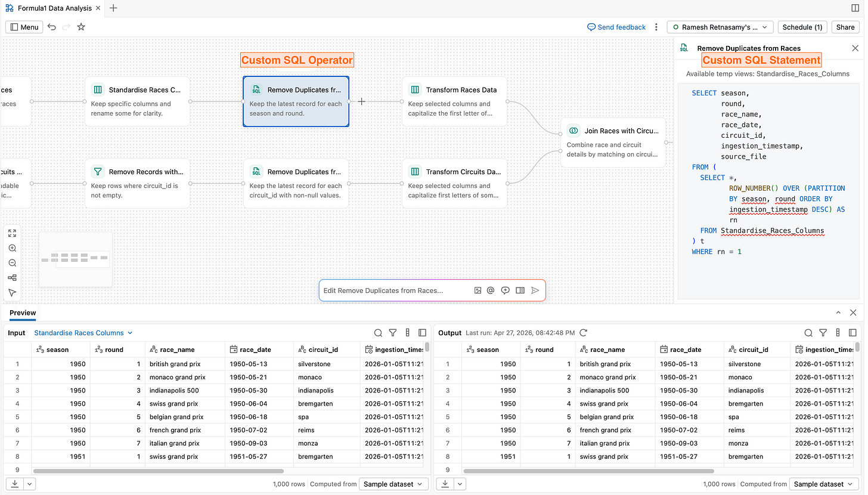Search the Input preview table
Screen dimensions: 868x495
(378, 333)
